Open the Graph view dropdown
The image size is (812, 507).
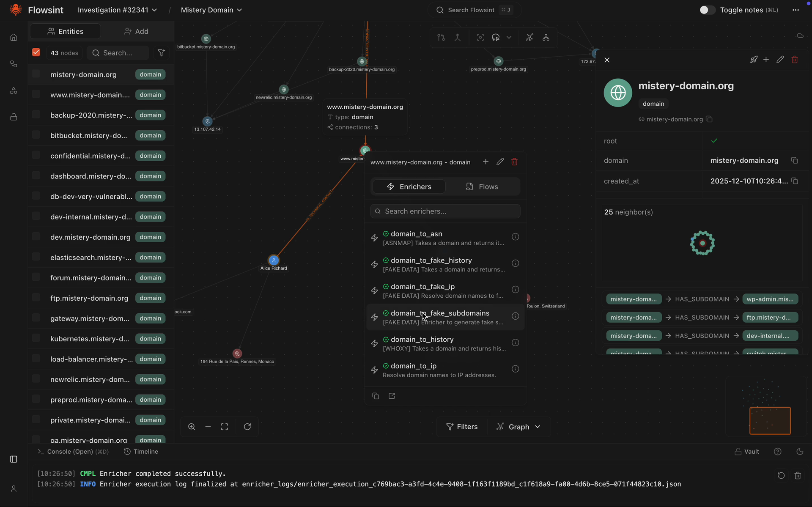click(518, 427)
